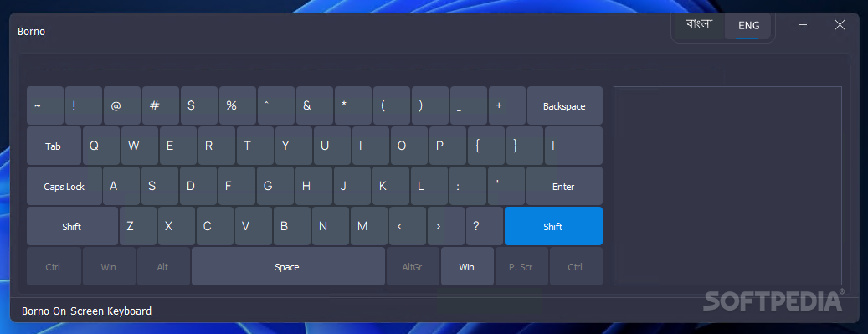
Task: Toggle the highlighted blue Shift key
Action: pyautogui.click(x=553, y=226)
